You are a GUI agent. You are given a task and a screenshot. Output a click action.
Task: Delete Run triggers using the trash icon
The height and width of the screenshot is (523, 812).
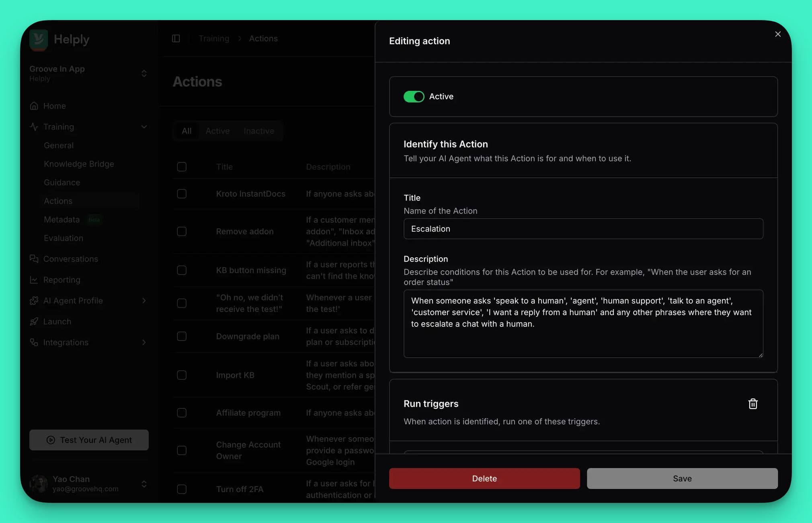point(753,404)
